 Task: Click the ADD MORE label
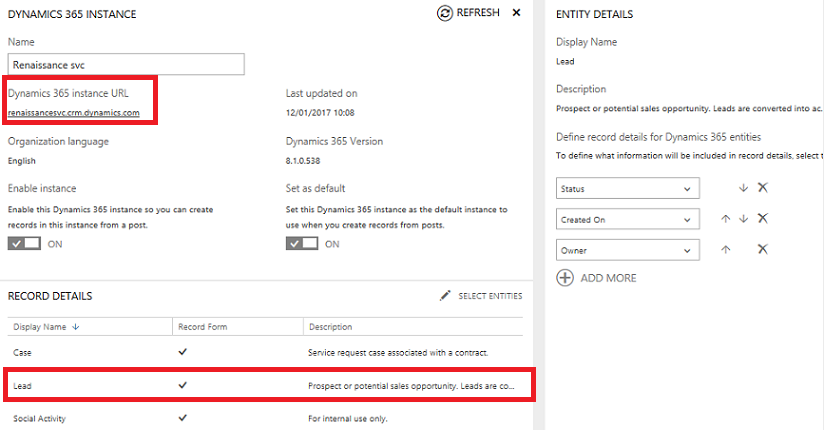(x=608, y=278)
